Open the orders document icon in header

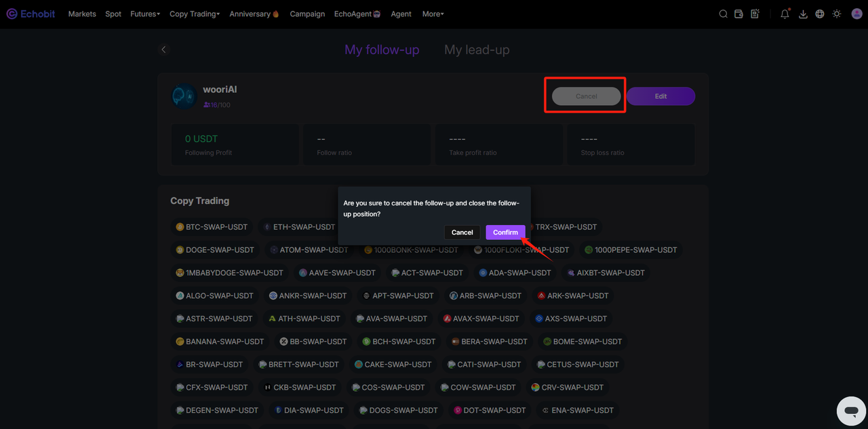(x=755, y=14)
